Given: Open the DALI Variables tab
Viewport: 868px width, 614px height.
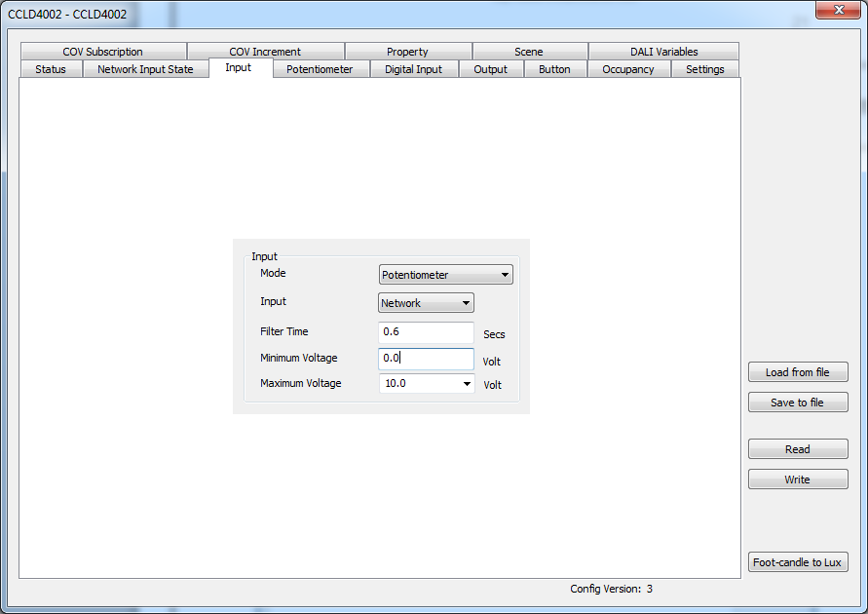Looking at the screenshot, I should [663, 52].
